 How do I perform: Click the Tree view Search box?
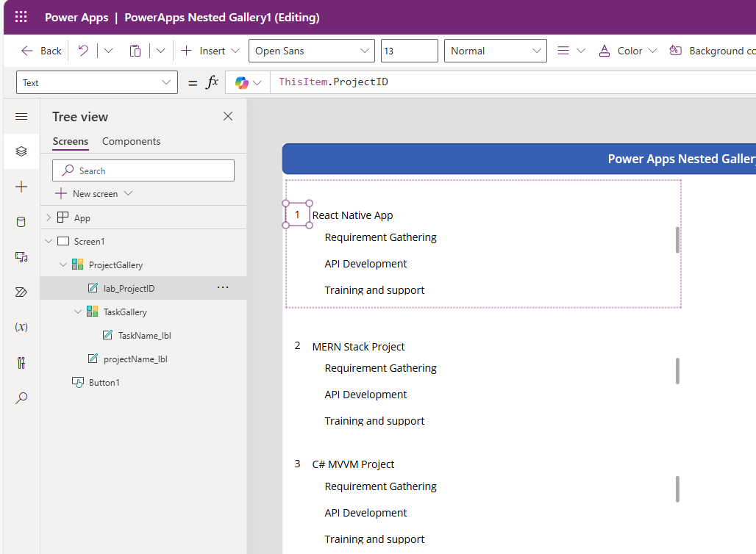coord(143,170)
